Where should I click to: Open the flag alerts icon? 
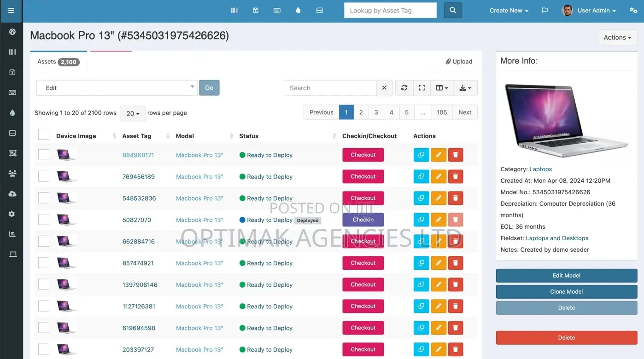tap(545, 10)
